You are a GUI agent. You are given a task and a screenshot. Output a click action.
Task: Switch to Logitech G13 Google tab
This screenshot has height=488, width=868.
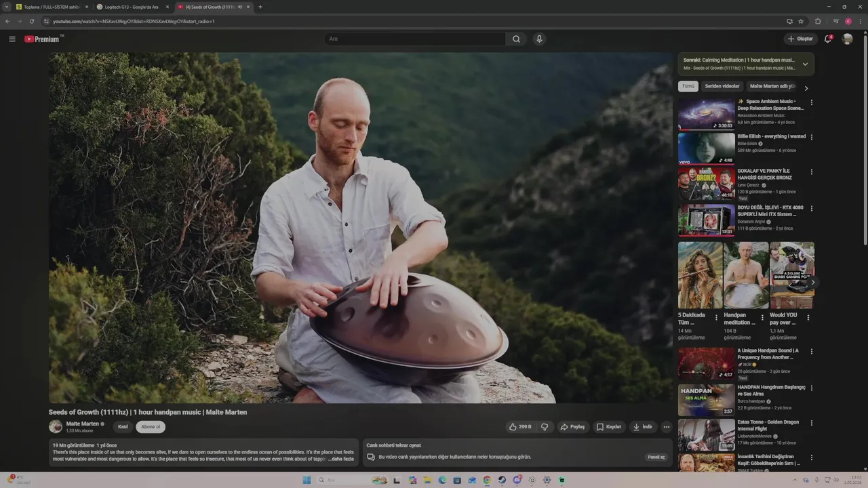tap(131, 7)
